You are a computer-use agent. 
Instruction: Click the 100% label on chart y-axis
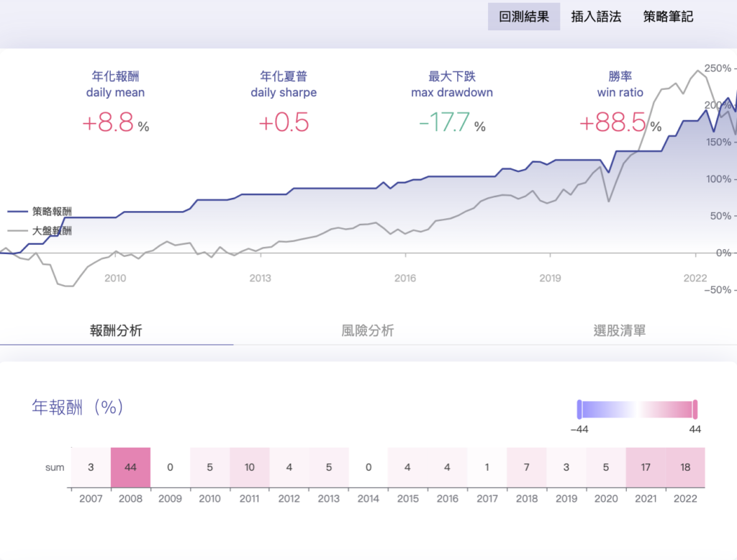(718, 179)
